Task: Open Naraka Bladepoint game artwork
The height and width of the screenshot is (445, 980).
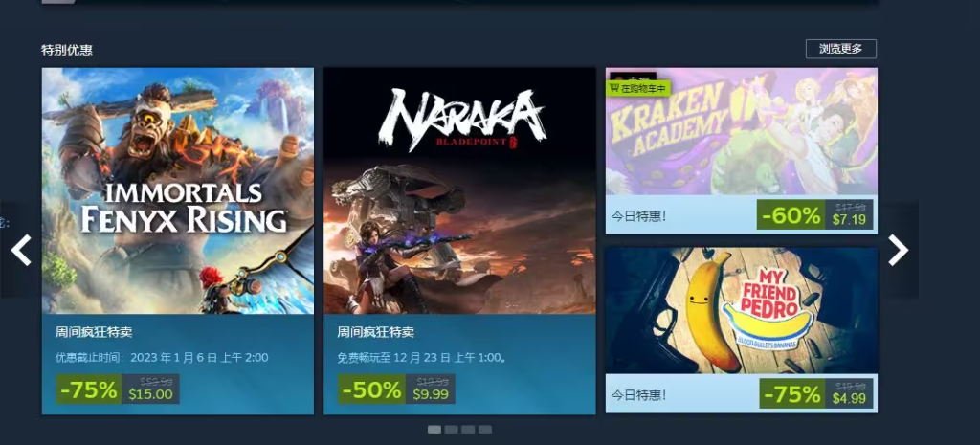Action: pos(459,190)
